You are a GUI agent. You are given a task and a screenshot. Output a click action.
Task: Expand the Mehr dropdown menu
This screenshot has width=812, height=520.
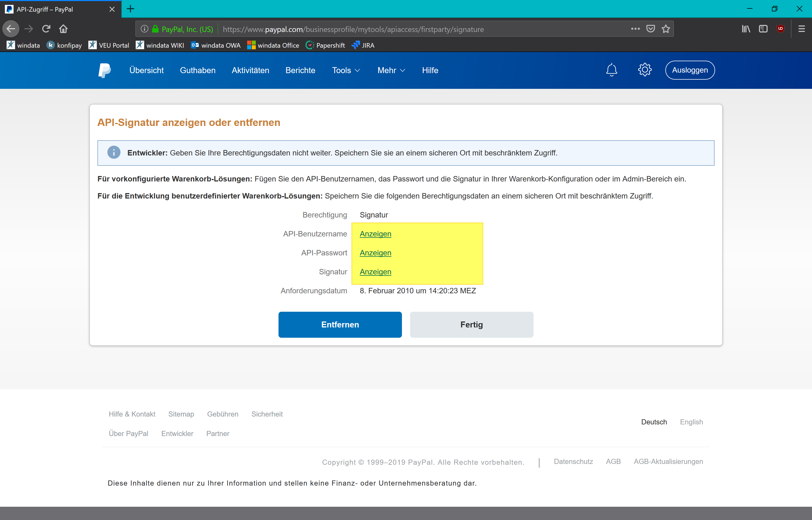391,70
